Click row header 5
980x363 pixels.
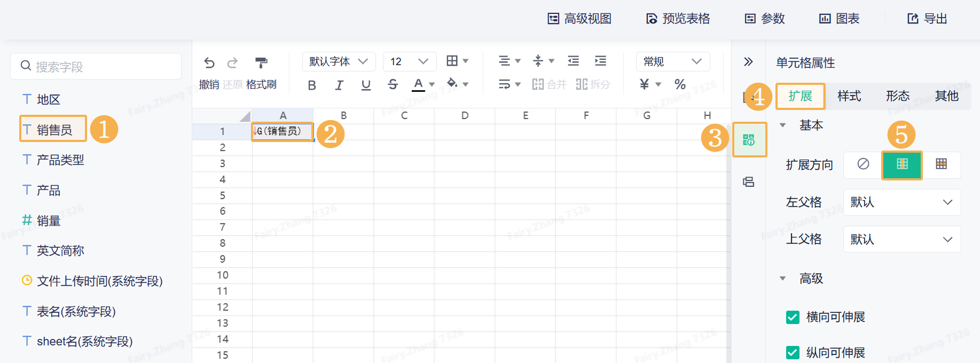pos(222,195)
